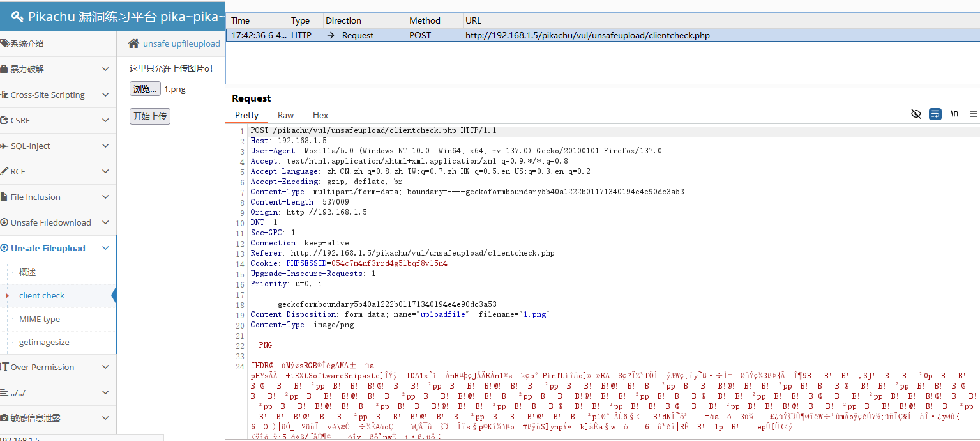Sort by the URL column header
Viewport: 980px width, 441px height.
(721, 20)
